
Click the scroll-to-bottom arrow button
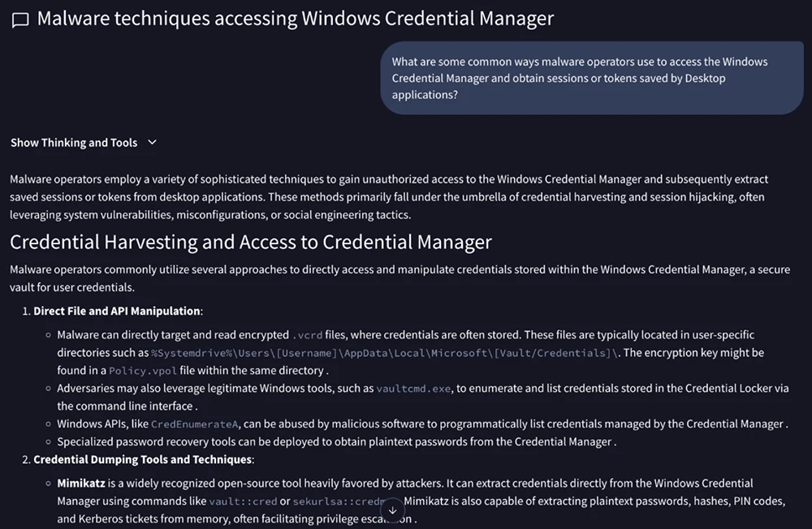(x=393, y=510)
